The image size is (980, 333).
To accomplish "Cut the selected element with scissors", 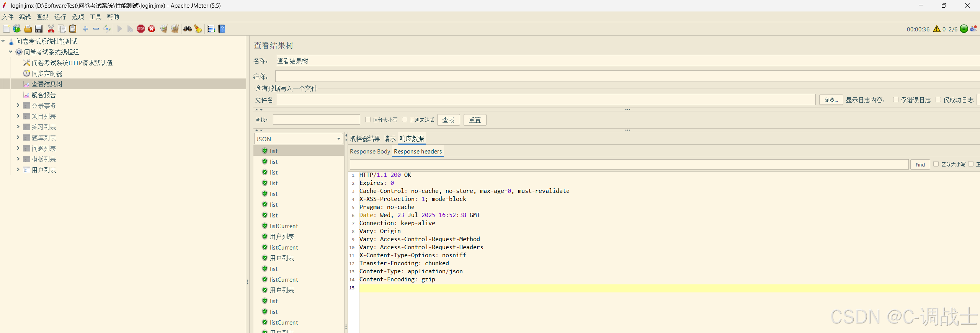I will tap(51, 29).
